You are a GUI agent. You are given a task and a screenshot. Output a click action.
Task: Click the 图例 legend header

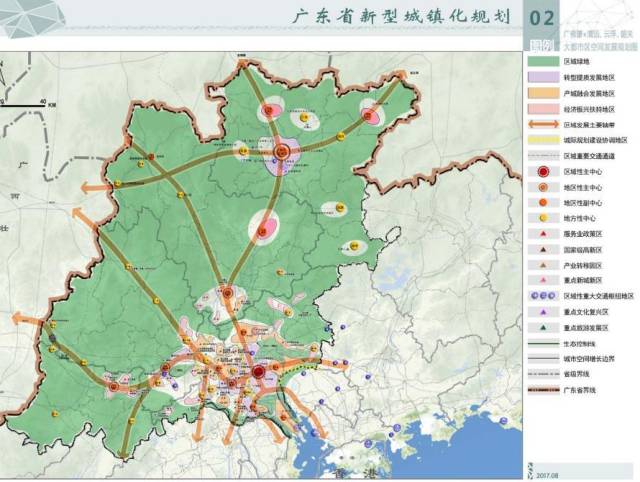click(541, 43)
